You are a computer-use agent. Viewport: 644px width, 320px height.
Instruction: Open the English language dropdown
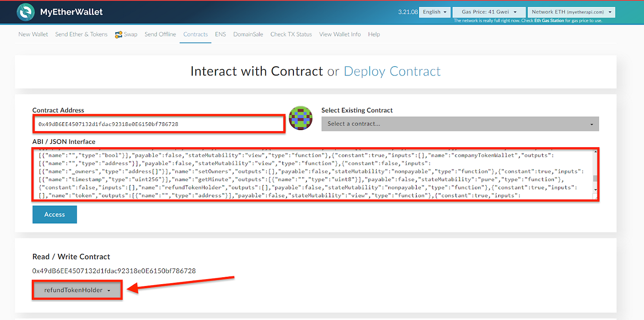pos(435,12)
